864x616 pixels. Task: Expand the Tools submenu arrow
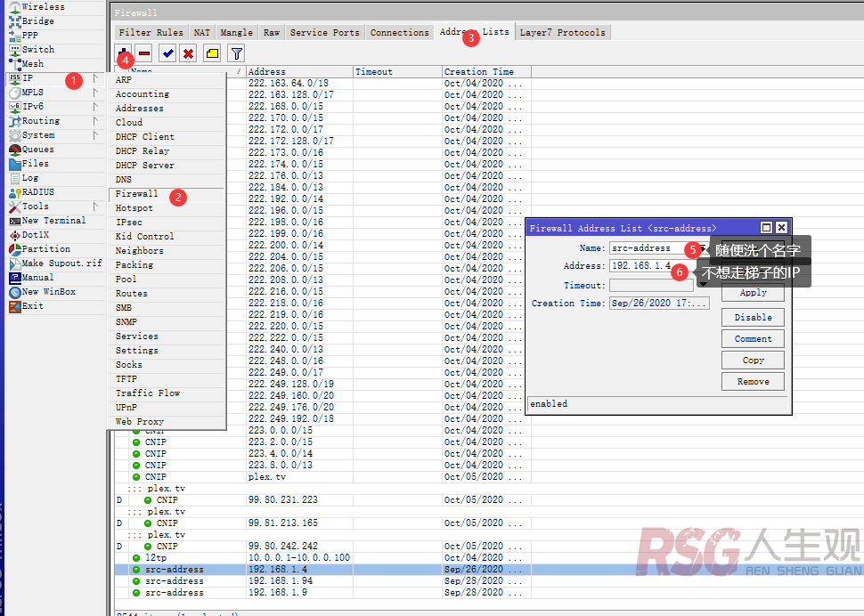[x=95, y=207]
